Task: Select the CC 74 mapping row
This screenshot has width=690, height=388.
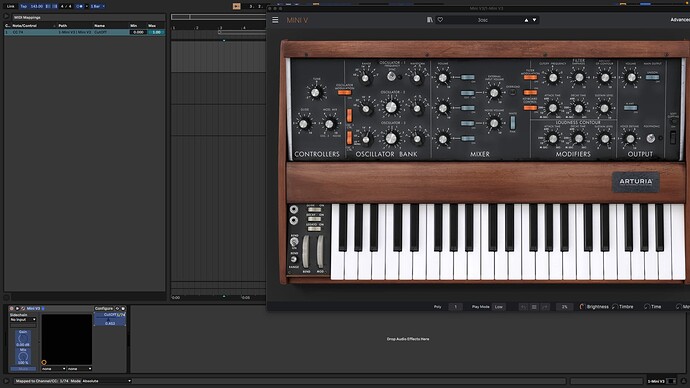Action: coord(84,32)
